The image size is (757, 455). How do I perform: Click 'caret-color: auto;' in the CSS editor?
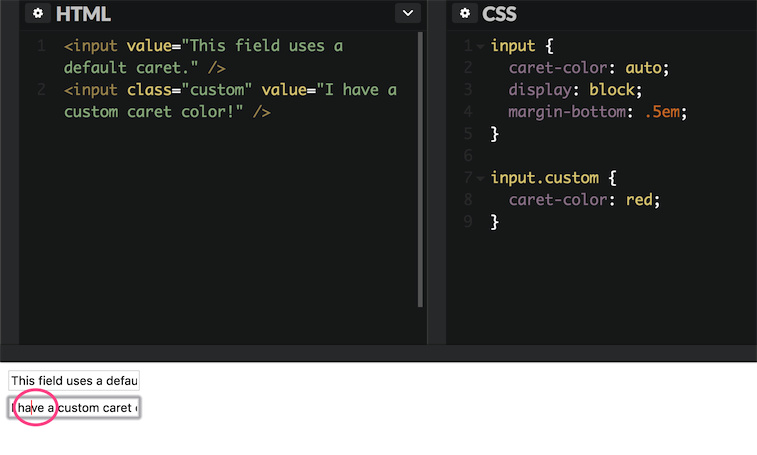pyautogui.click(x=589, y=68)
